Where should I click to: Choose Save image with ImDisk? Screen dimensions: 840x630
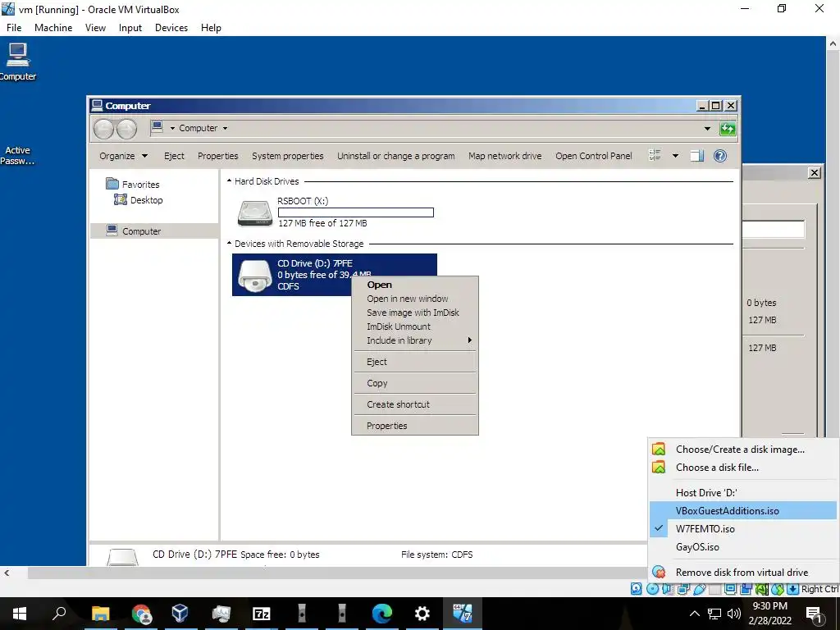(x=414, y=313)
